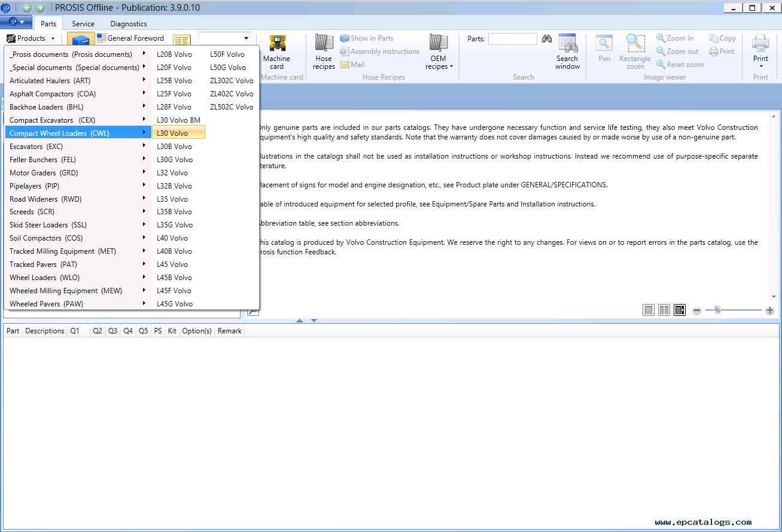Click the forward navigation arrow in title bar
The height and width of the screenshot is (532, 782).
point(40,8)
